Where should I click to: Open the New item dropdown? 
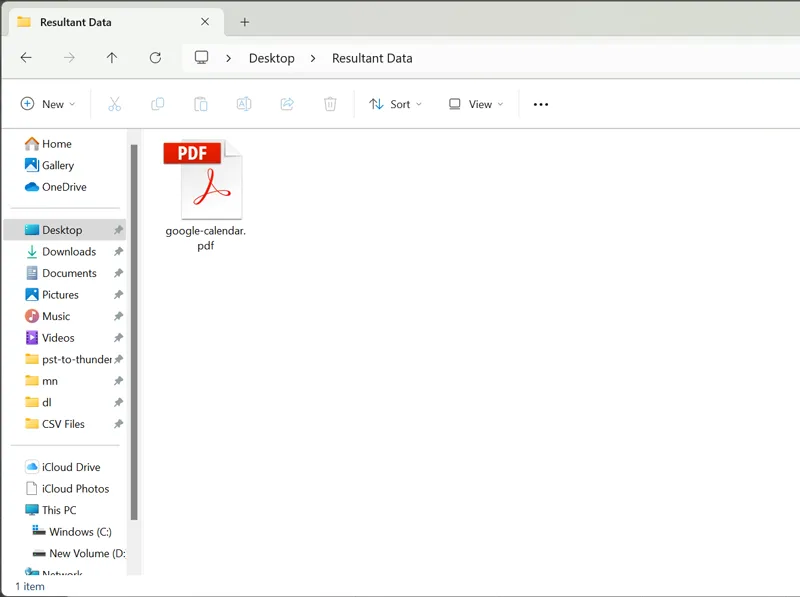click(x=48, y=104)
